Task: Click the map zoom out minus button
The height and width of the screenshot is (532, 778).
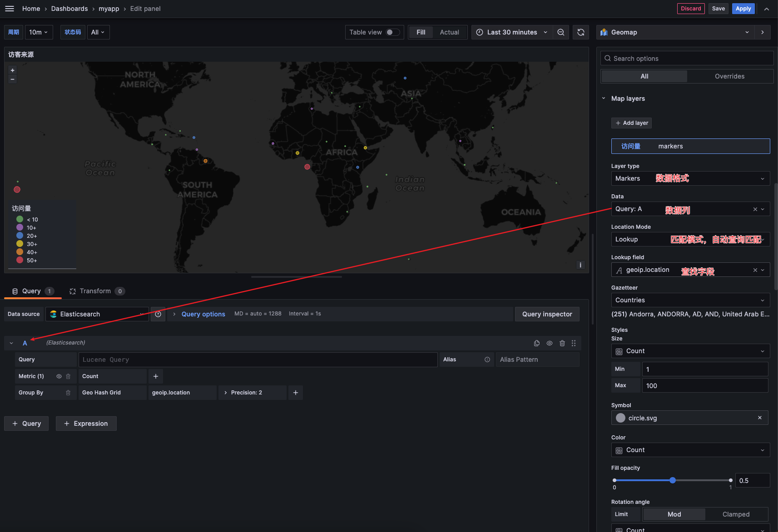Action: tap(13, 79)
